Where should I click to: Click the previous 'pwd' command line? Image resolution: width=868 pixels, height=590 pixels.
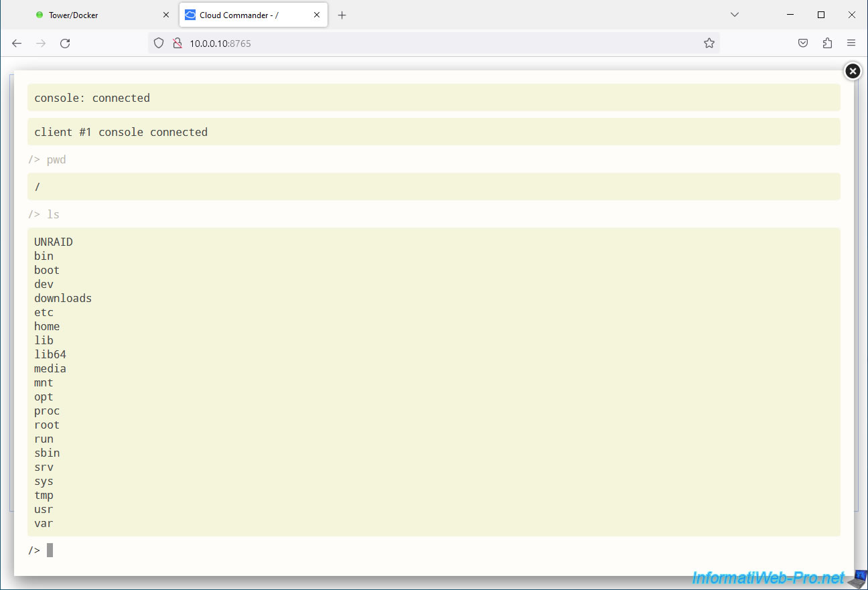coord(56,159)
